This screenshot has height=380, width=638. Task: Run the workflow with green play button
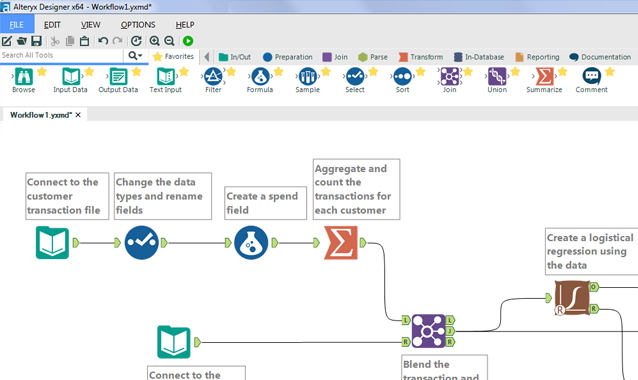pos(188,41)
